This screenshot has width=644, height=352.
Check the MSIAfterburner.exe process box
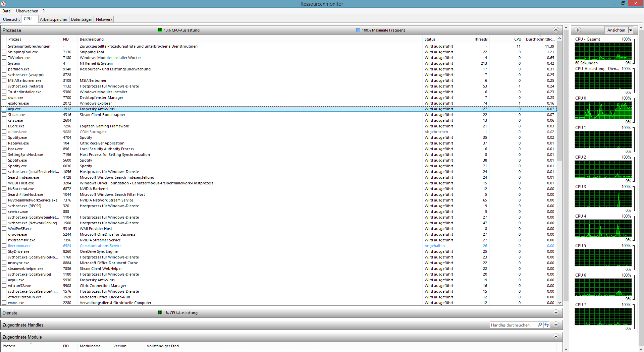(4, 80)
